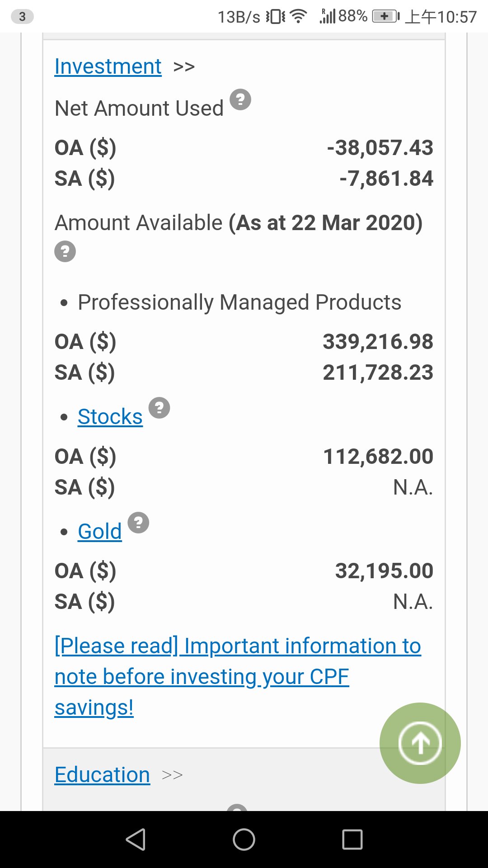
Task: Open important information about investing CPF savings
Action: (x=238, y=676)
